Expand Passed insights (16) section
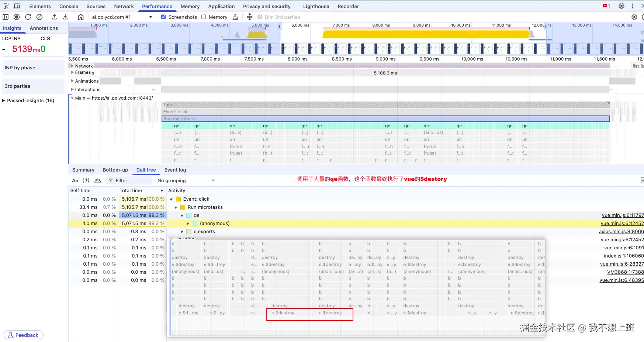 coord(4,100)
